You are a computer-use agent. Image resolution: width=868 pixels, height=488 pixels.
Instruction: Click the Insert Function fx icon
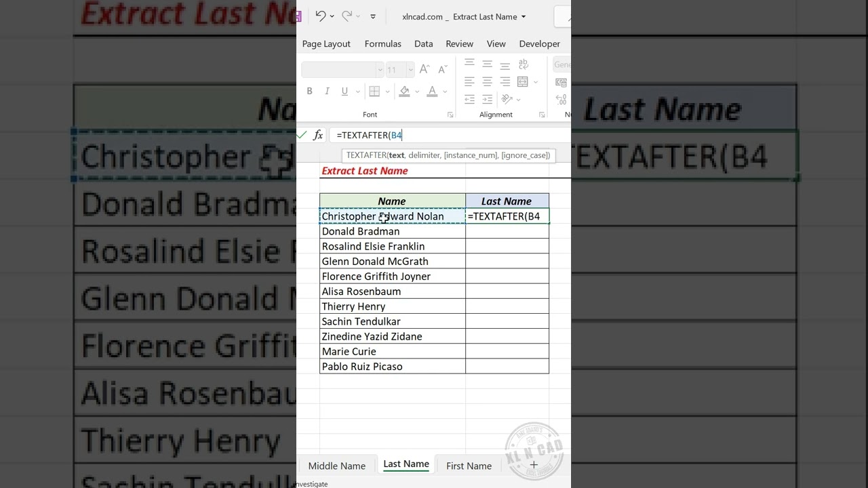click(x=318, y=135)
